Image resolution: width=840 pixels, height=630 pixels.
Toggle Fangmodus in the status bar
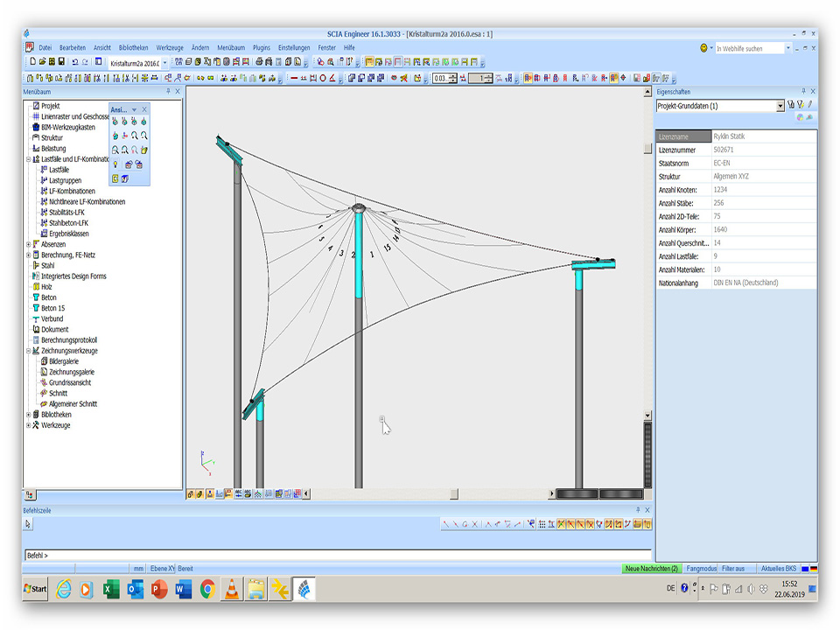pos(701,569)
